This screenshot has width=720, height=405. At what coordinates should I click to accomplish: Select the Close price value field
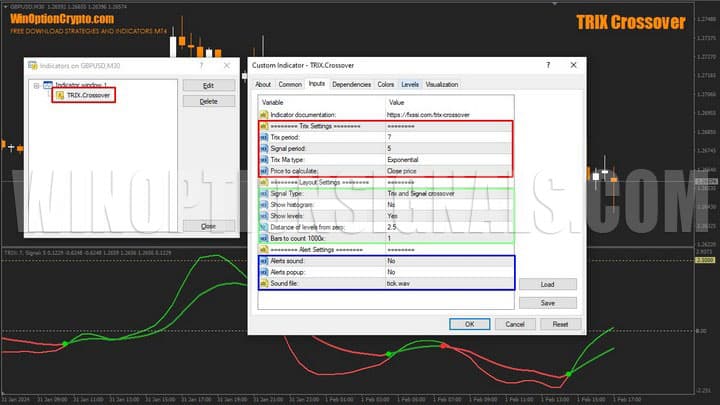pos(403,171)
